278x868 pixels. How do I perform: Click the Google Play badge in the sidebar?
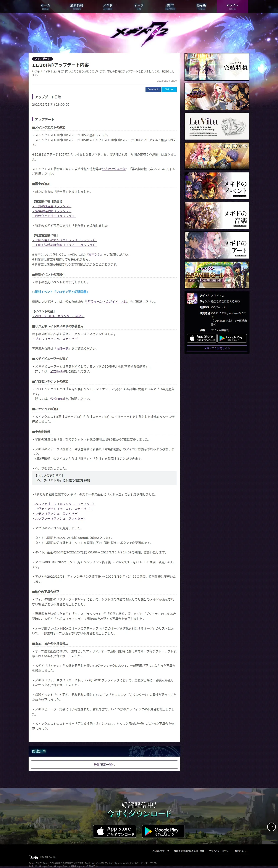coord(232,338)
